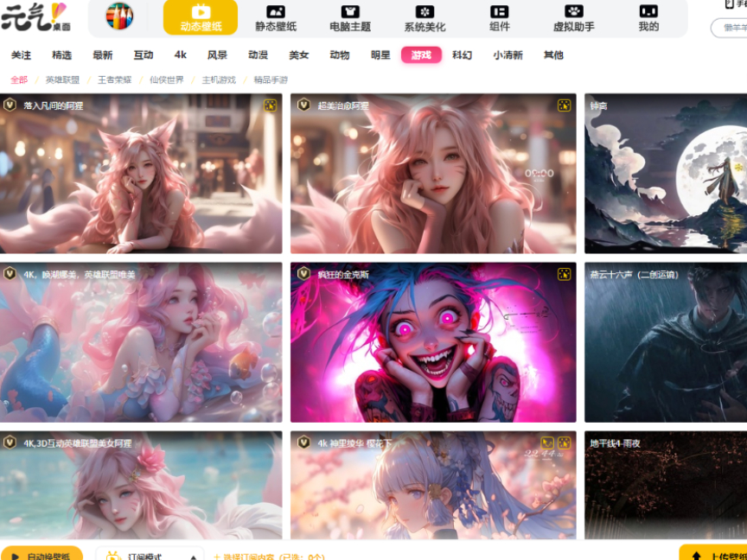
Task: Open the 虚拟助手 section
Action: (x=573, y=18)
